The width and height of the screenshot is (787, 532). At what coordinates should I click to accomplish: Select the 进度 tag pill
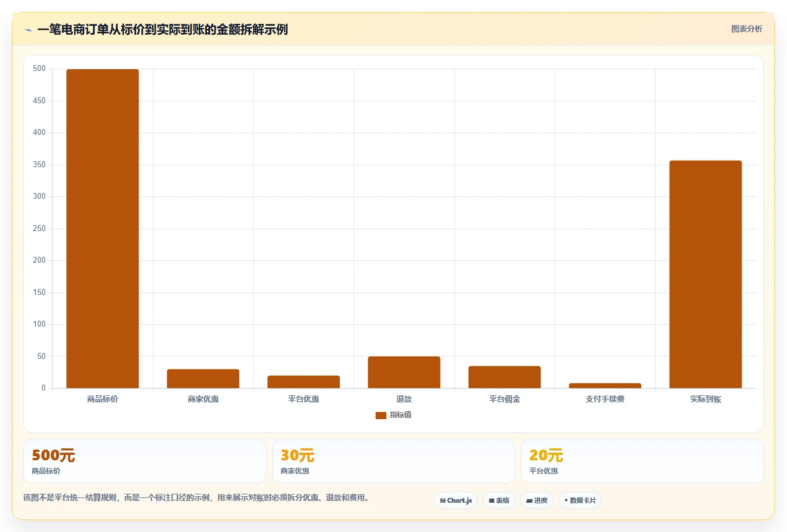click(537, 500)
